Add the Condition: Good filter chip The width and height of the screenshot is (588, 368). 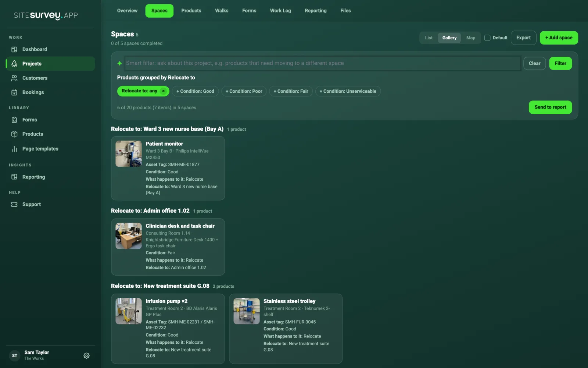195,91
